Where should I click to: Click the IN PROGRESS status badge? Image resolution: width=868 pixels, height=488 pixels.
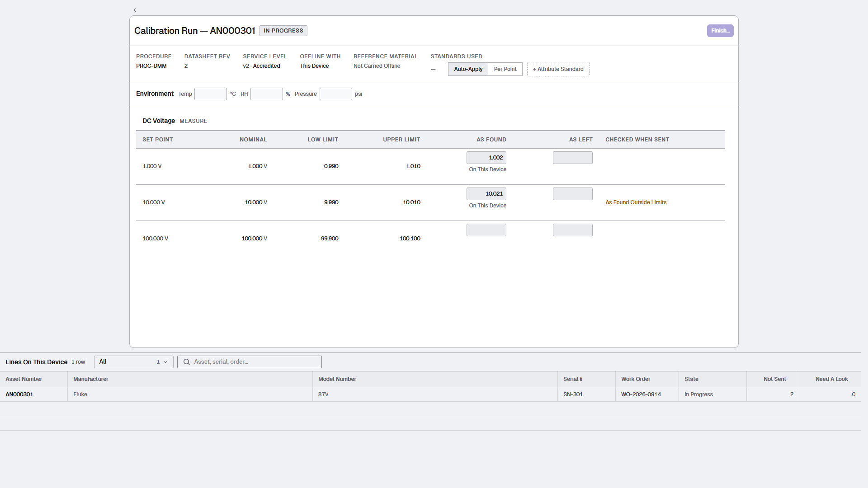283,31
